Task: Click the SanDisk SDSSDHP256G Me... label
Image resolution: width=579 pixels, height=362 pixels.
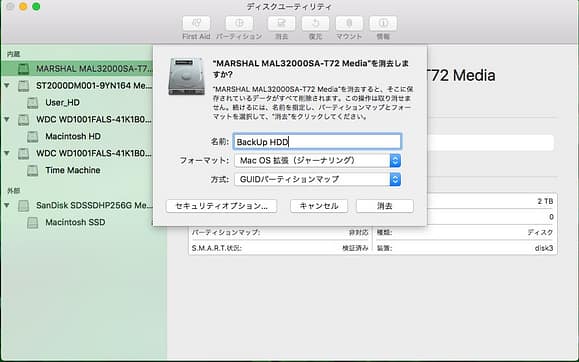Action: tap(94, 205)
